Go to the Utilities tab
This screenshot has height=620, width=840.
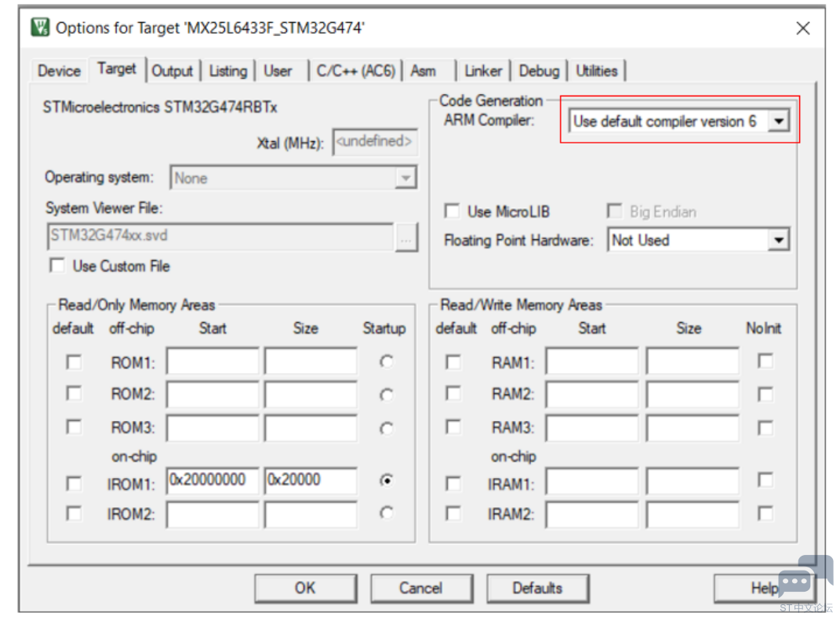click(x=596, y=71)
